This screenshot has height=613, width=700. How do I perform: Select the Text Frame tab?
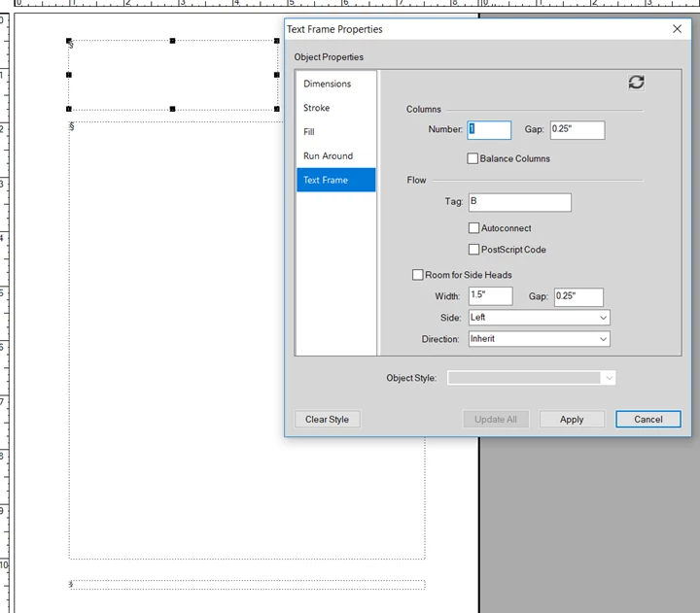pyautogui.click(x=335, y=180)
